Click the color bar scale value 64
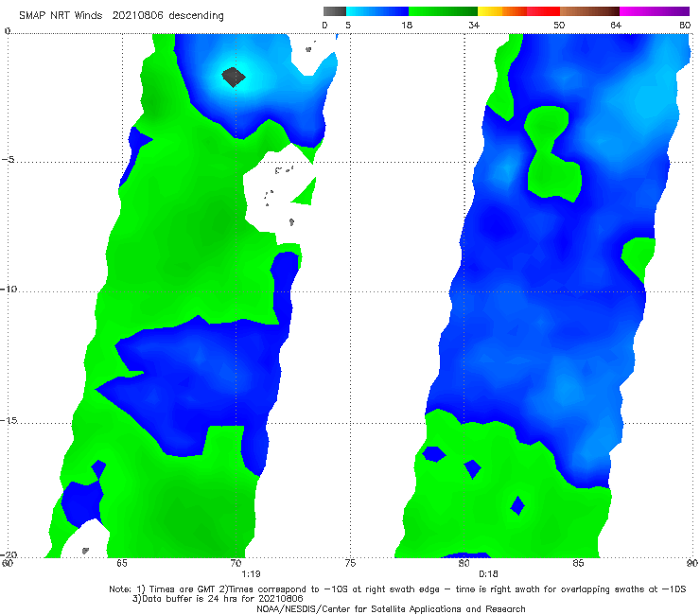The image size is (700, 615). [616, 26]
